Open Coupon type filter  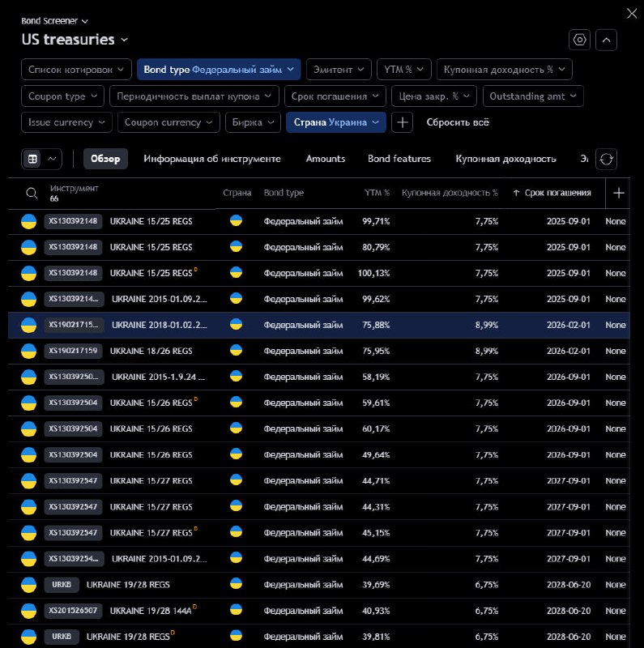click(x=63, y=96)
